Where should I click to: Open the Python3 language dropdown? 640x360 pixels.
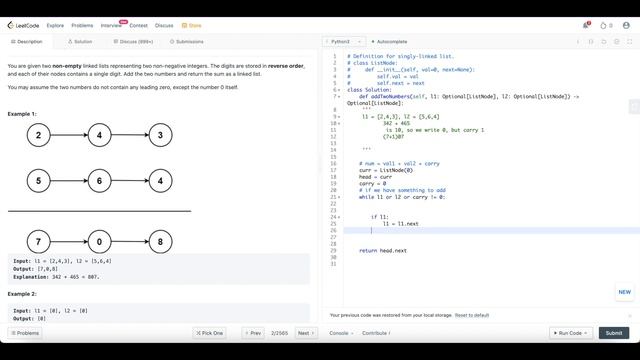pyautogui.click(x=344, y=42)
